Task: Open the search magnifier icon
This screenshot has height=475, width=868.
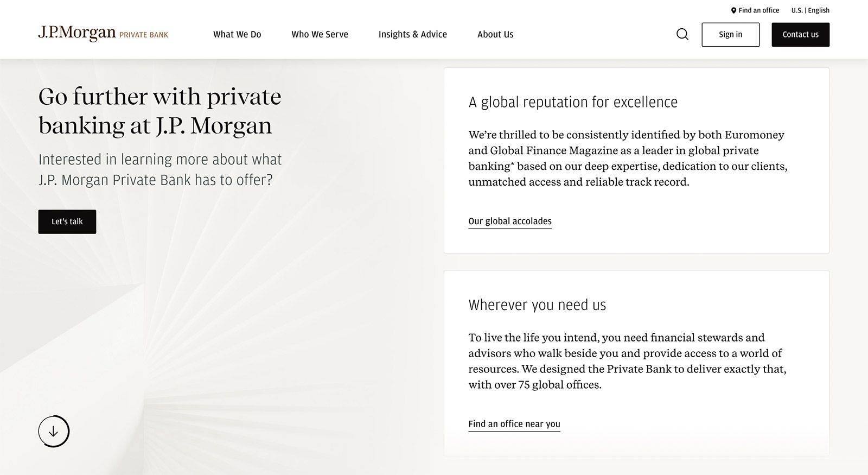Action: tap(682, 35)
